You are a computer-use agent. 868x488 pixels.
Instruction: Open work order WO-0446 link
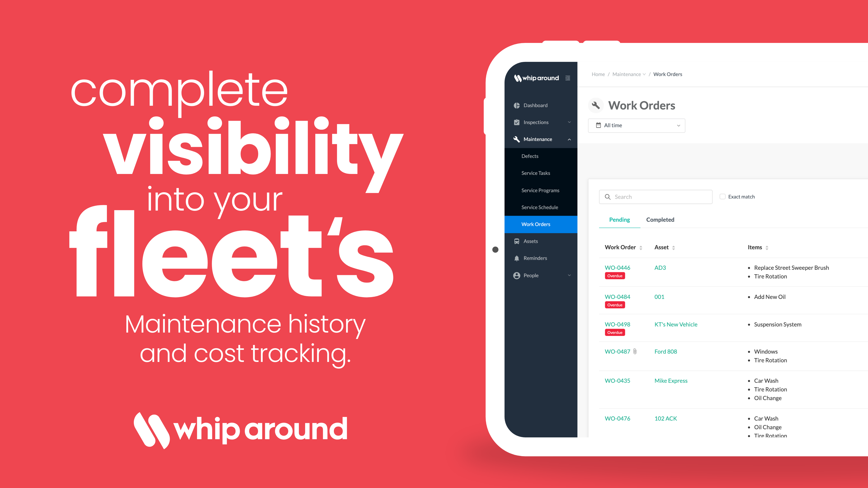[618, 267]
